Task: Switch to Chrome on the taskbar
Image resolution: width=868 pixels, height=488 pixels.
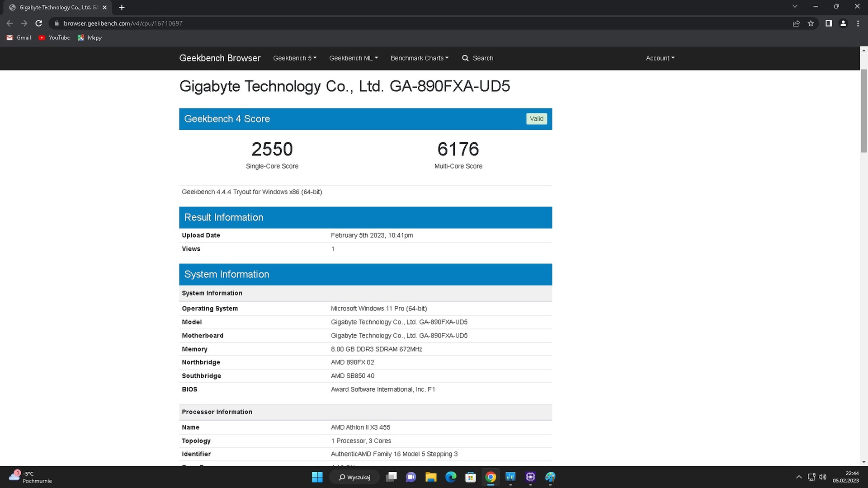Action: coord(491,477)
